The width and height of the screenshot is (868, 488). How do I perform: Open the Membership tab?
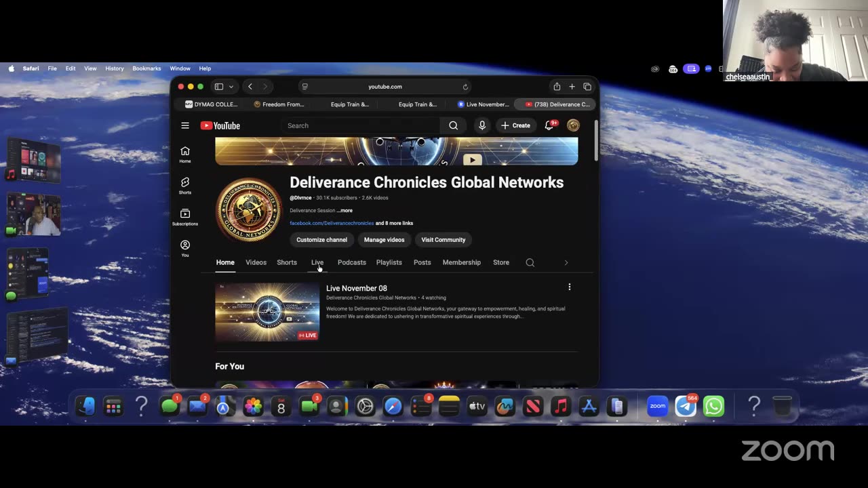(x=462, y=262)
